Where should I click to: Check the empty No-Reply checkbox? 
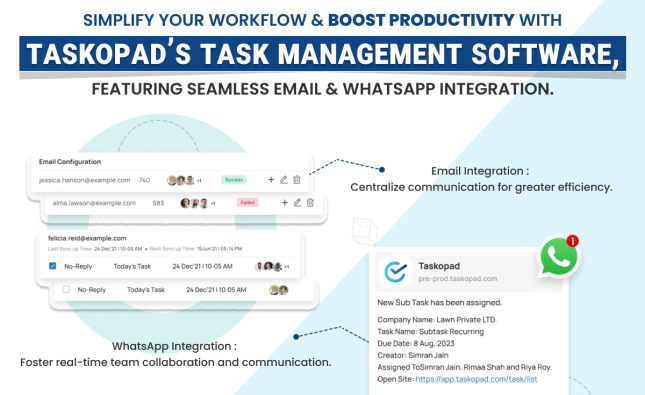pyautogui.click(x=66, y=289)
